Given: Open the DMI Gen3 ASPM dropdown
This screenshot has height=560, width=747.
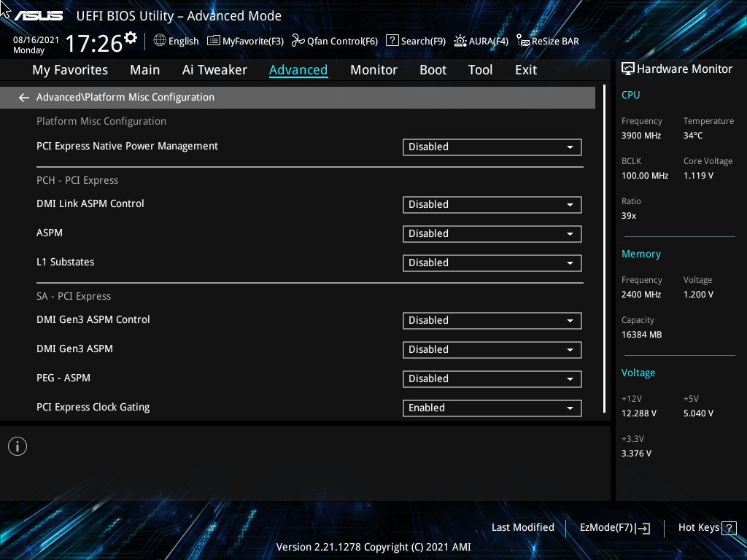Looking at the screenshot, I should (492, 349).
